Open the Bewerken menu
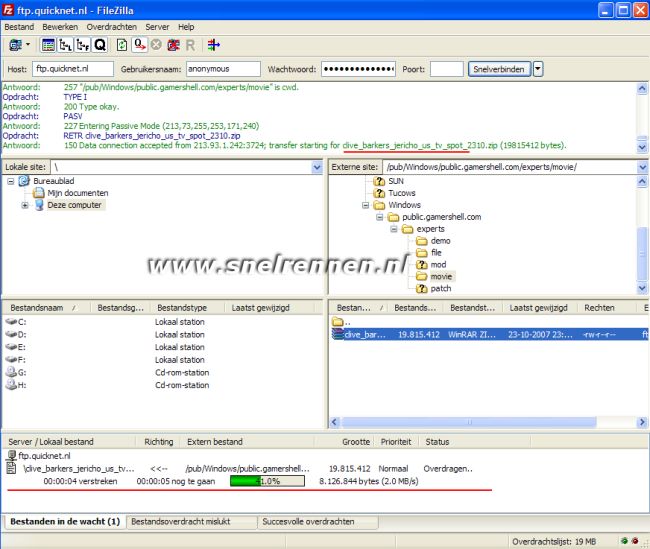 pos(60,27)
